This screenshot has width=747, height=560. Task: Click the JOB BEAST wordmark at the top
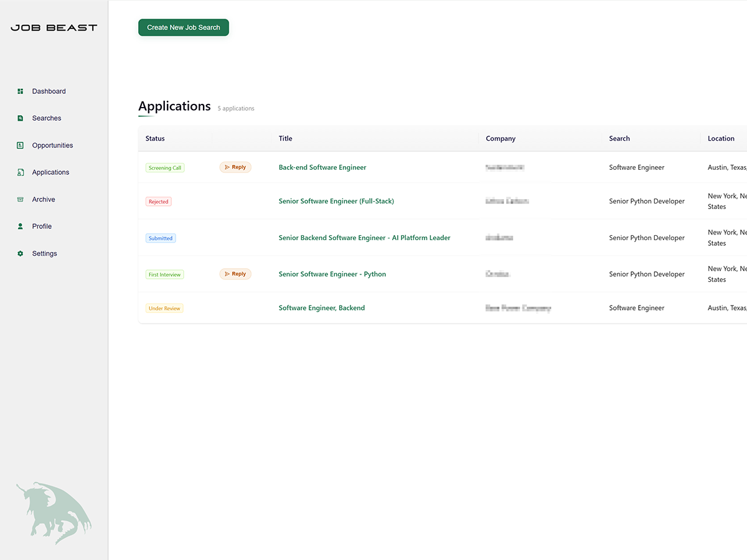(53, 27)
